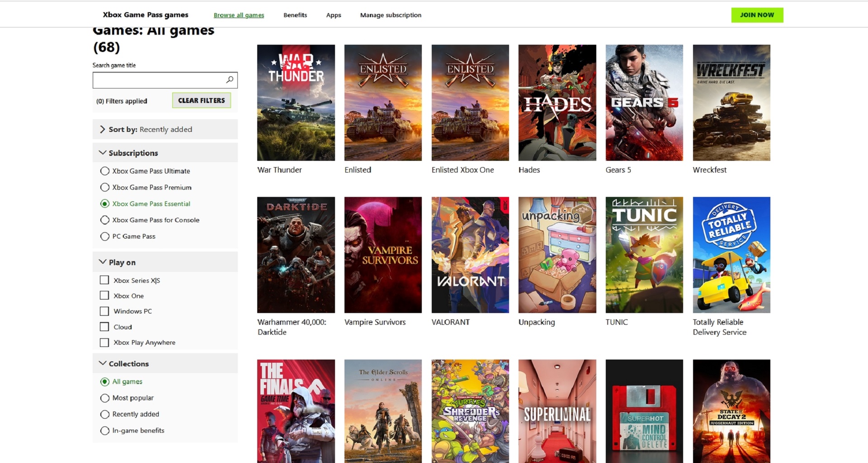This screenshot has width=868, height=463.
Task: Check the Windows PC filter
Action: pyautogui.click(x=104, y=311)
